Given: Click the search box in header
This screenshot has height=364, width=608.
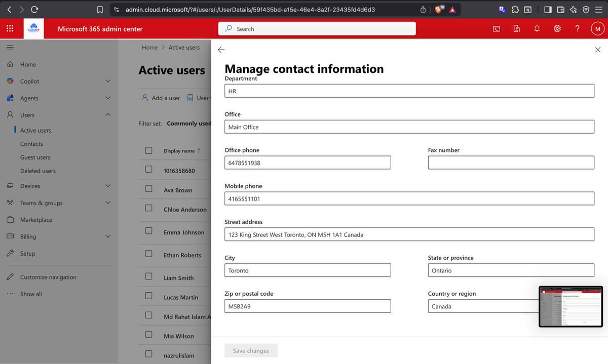Looking at the screenshot, I should click(317, 29).
